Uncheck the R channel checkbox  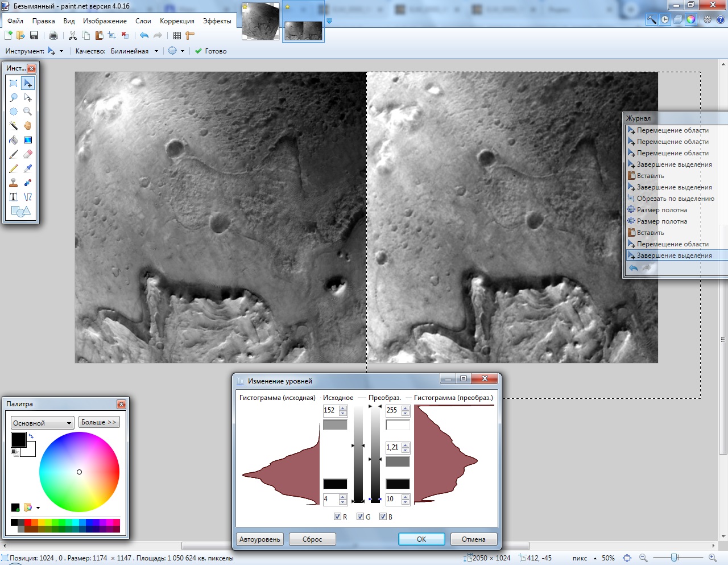[x=337, y=517]
